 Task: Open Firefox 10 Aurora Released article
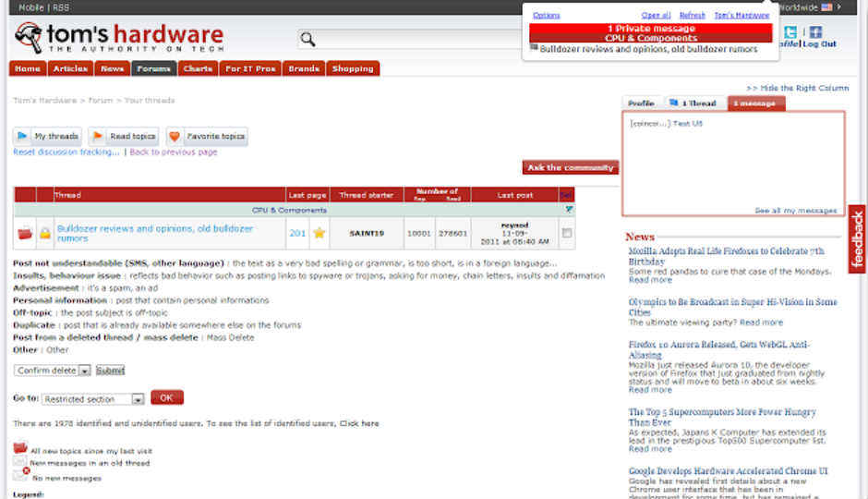pos(718,349)
